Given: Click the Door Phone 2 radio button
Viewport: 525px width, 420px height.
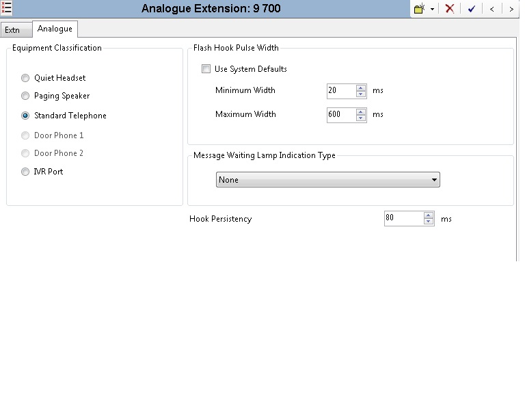Looking at the screenshot, I should 25,153.
